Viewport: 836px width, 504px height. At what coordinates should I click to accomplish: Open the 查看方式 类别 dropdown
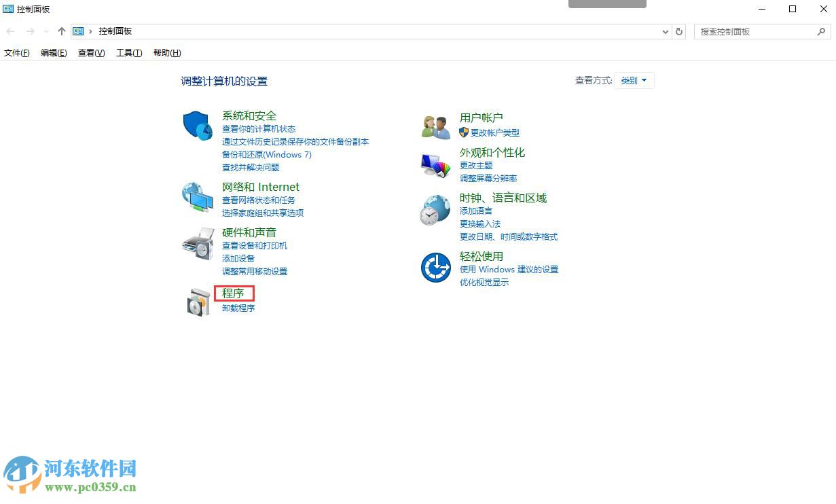tap(634, 80)
